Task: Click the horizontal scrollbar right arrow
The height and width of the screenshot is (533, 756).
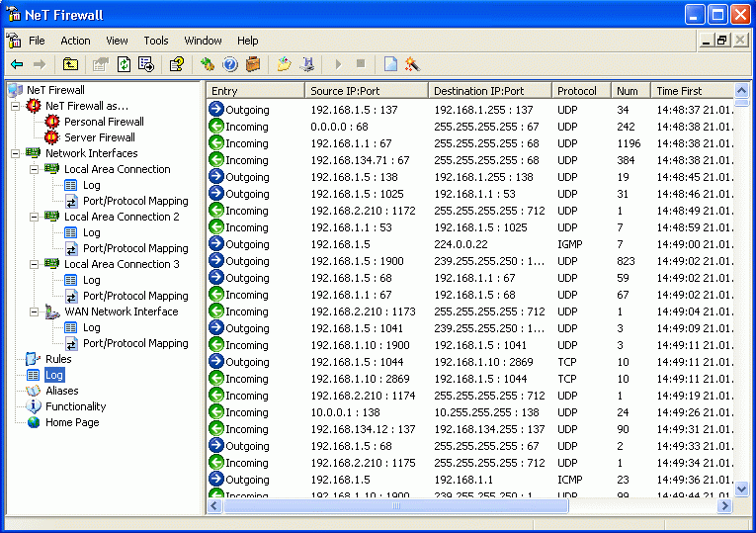Action: (x=724, y=505)
